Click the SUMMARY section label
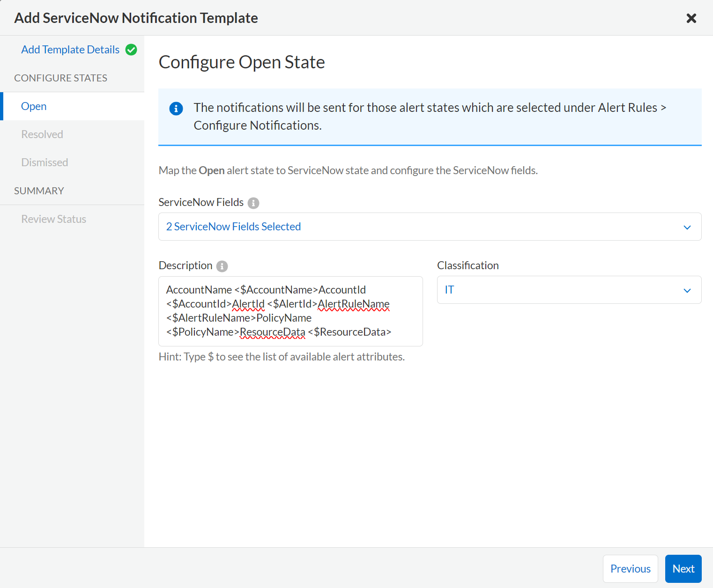The width and height of the screenshot is (713, 588). (39, 191)
